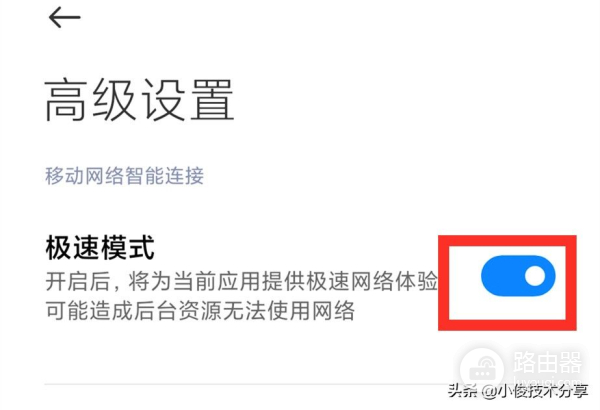Click the 高级设置 page heading
This screenshot has height=410, width=600.
(139, 100)
